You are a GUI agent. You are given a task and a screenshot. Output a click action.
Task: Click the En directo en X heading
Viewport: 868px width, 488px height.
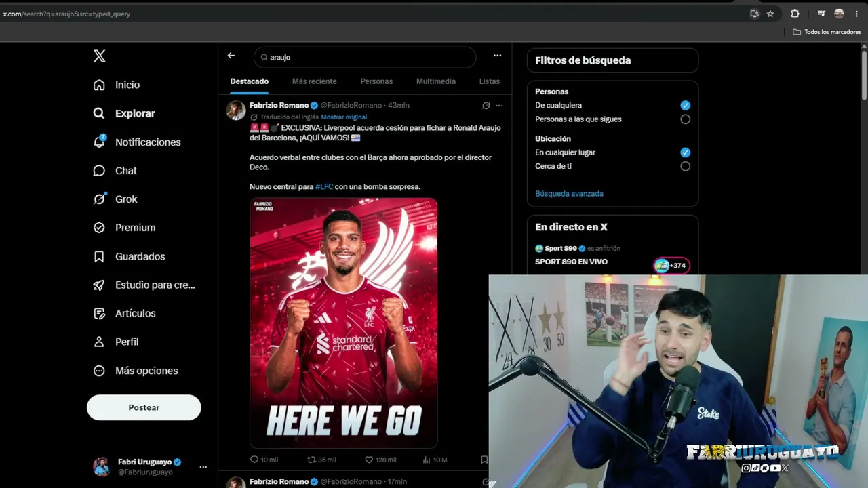tap(571, 227)
